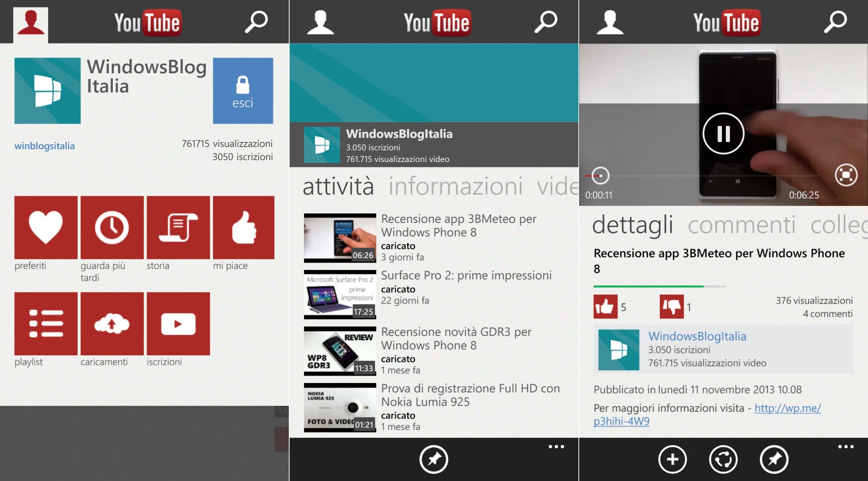The image size is (868, 481).
Task: Click the esci logout tile
Action: [243, 91]
